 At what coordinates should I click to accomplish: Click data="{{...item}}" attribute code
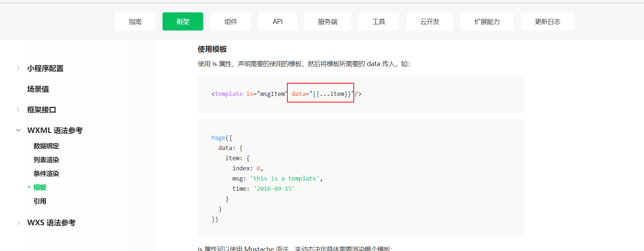tap(322, 94)
